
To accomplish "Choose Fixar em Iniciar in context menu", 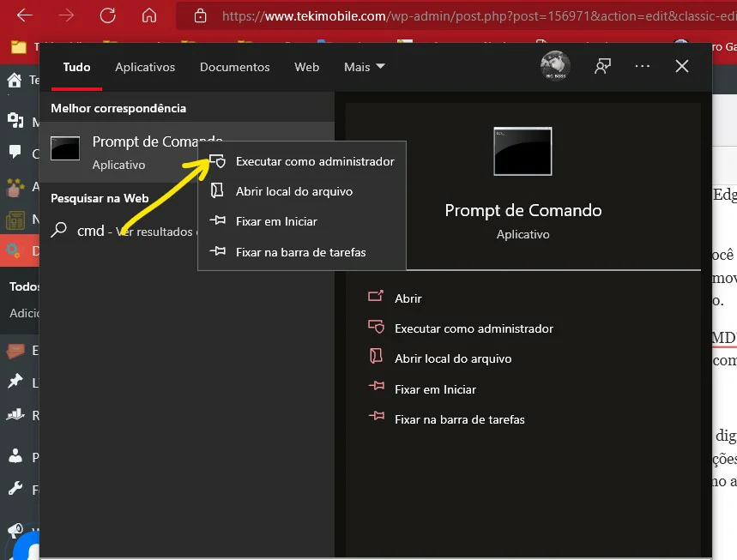I will pyautogui.click(x=302, y=221).
